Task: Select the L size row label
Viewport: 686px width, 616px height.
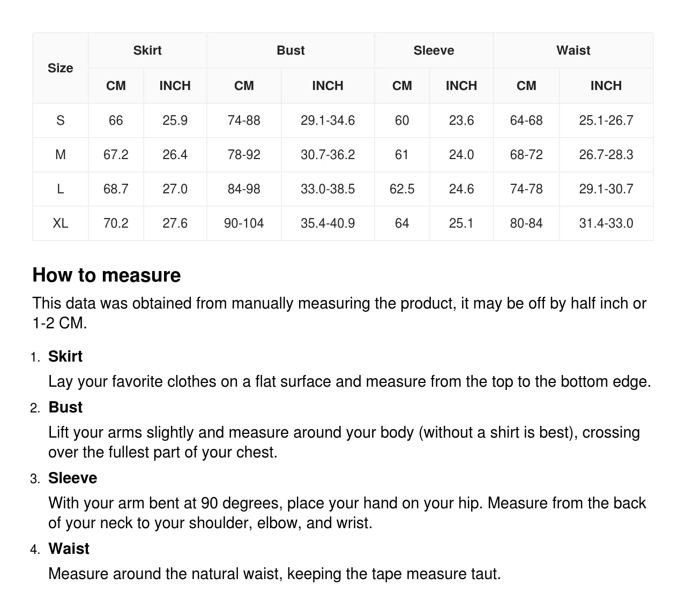Action: (60, 189)
